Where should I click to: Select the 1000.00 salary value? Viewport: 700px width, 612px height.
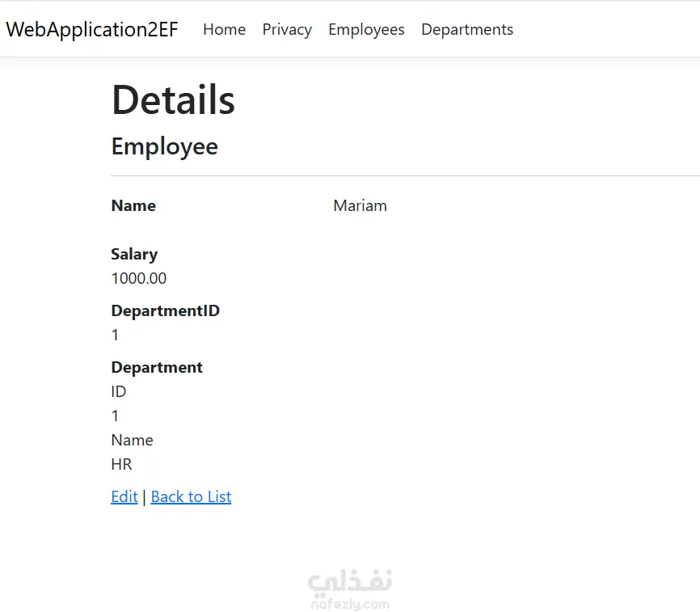pyautogui.click(x=139, y=278)
